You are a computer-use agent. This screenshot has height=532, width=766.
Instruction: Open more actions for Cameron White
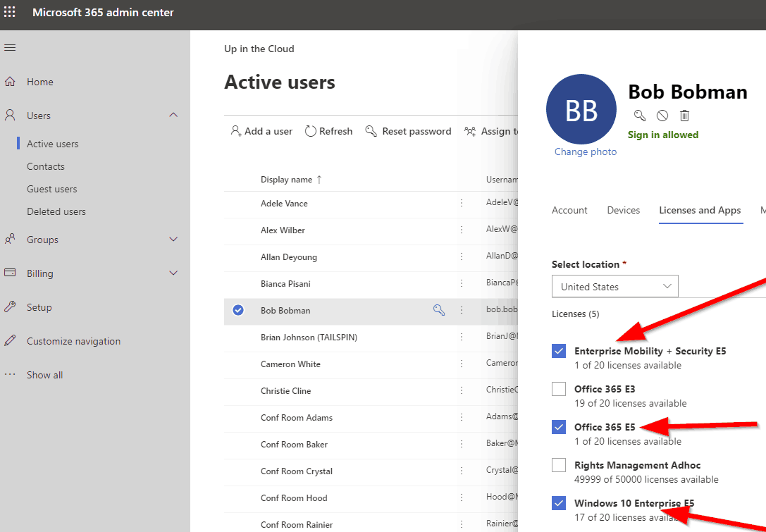coord(461,364)
